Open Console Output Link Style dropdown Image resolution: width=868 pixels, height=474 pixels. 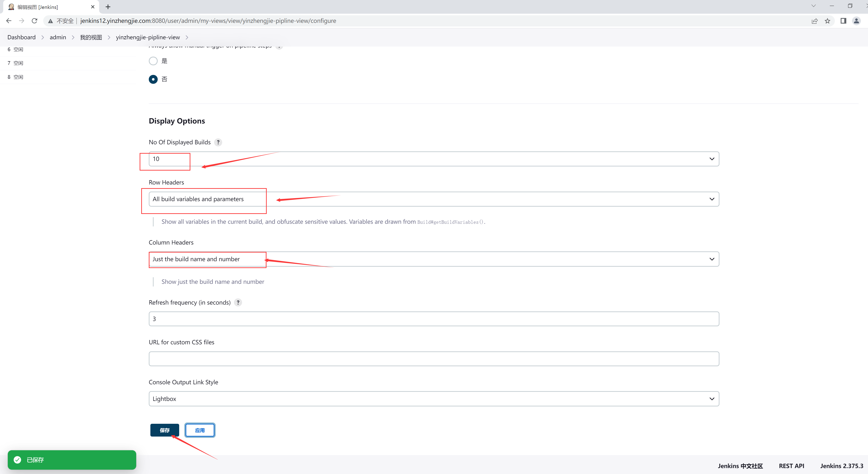click(x=434, y=399)
